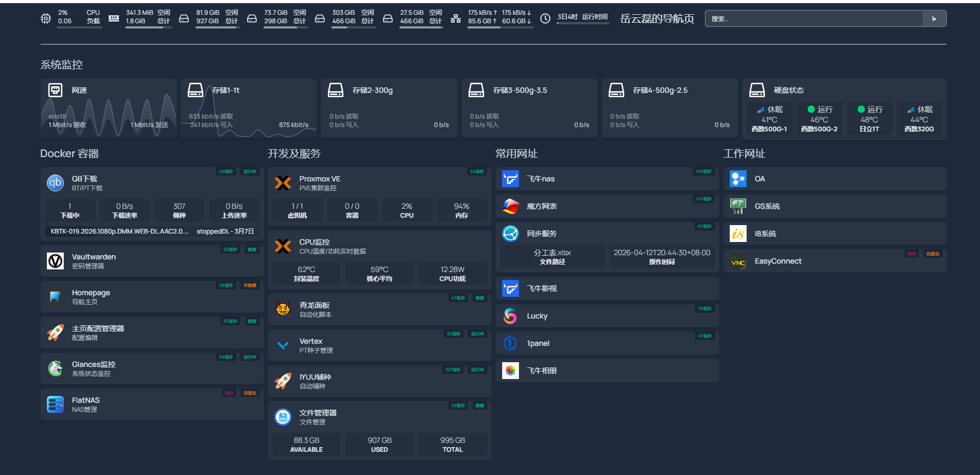Collapse the 常用网址 group
Screen dimensions: 980x475
click(x=516, y=153)
